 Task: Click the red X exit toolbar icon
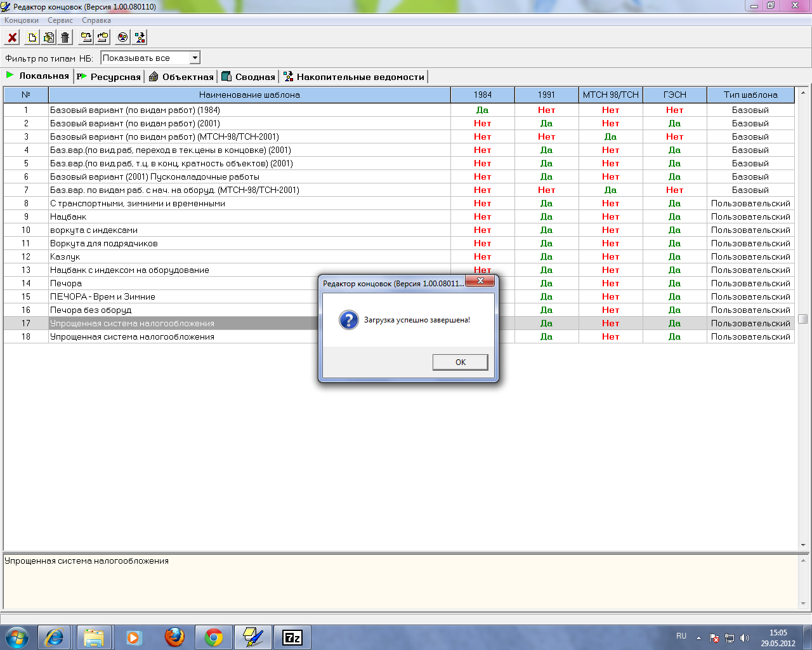tap(12, 37)
